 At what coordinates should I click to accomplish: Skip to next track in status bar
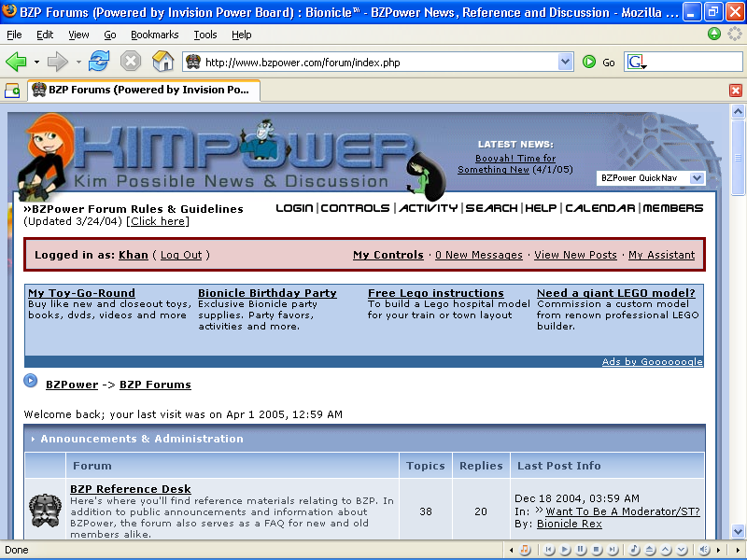pyautogui.click(x=613, y=550)
